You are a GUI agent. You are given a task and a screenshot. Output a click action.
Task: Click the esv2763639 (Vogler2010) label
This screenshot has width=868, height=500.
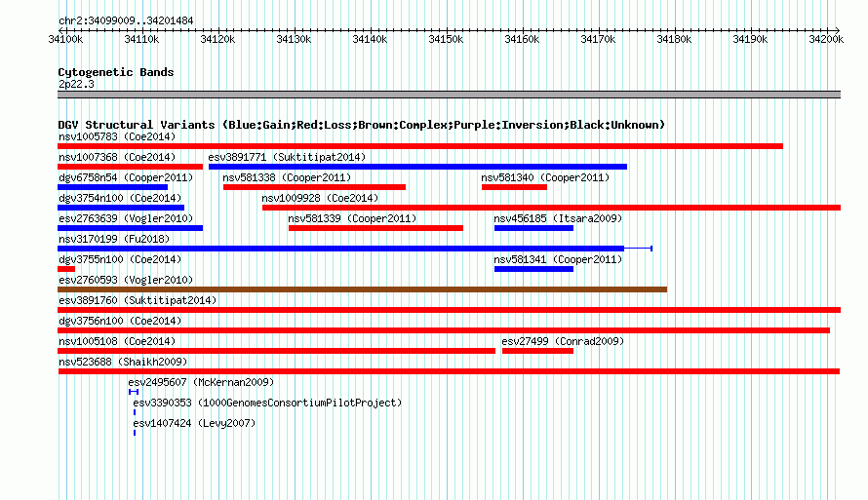pos(126,218)
